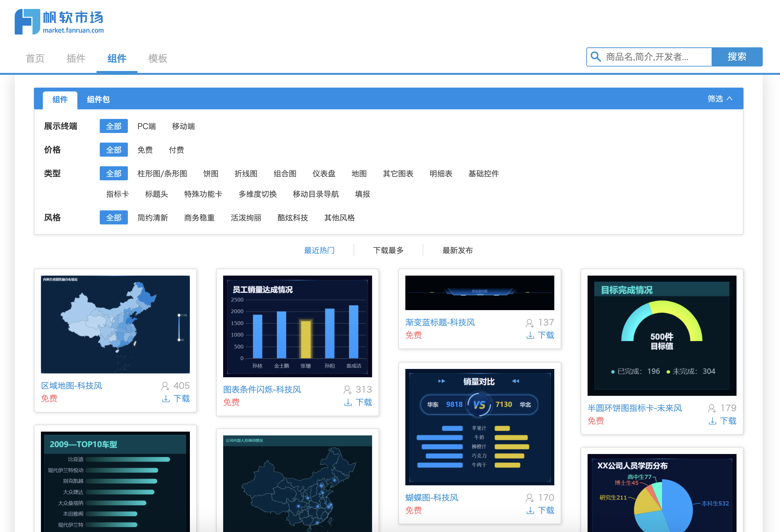Viewport: 780px width, 532px height.
Task: Click user count icon on 区域地图-科技风
Action: pos(165,386)
